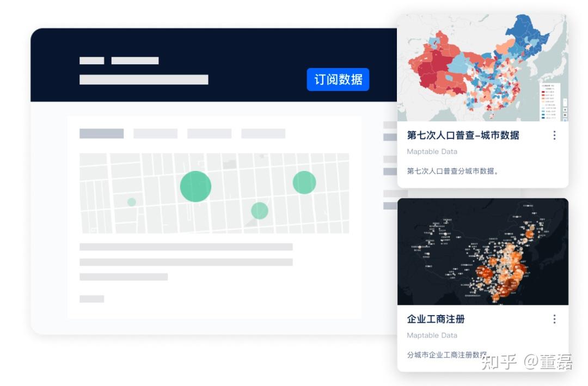Open the 企业工商注册 dark map thumbnail
Image resolution: width=588 pixels, height=386 pixels.
point(483,253)
